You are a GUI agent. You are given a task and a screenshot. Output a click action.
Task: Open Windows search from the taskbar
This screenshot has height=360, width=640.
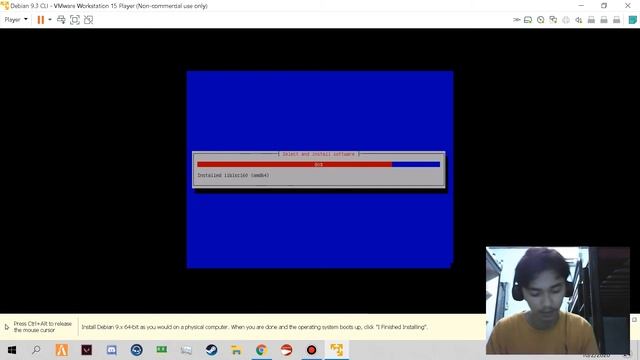36,350
